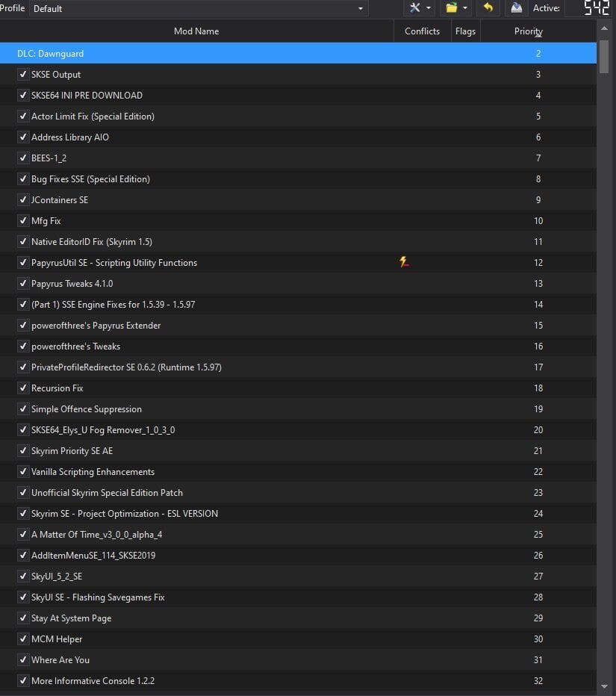Open the tools menu dropdown arrow
The height and width of the screenshot is (696, 616).
pos(429,8)
